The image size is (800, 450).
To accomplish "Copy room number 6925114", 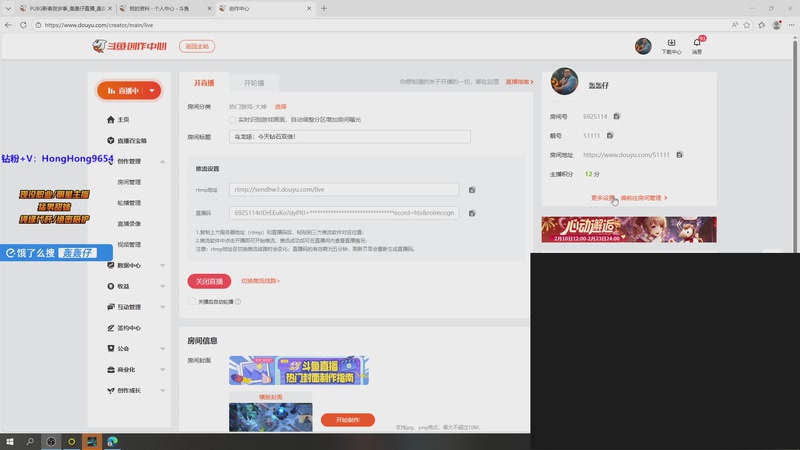I will (x=617, y=117).
